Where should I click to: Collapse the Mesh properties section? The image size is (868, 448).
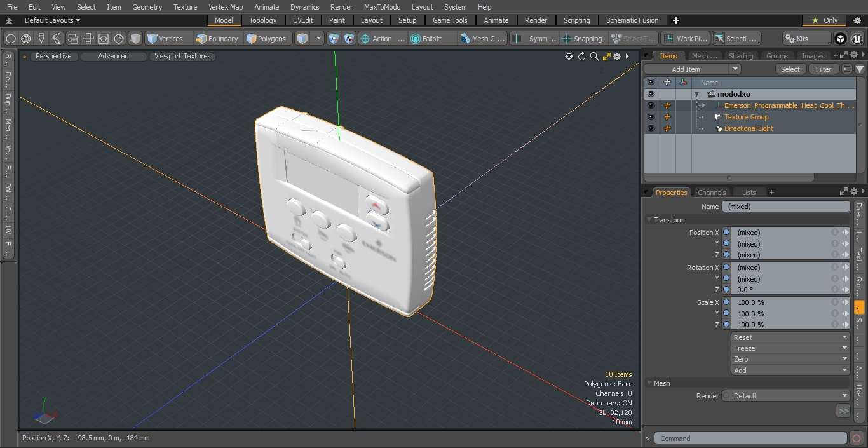[649, 383]
